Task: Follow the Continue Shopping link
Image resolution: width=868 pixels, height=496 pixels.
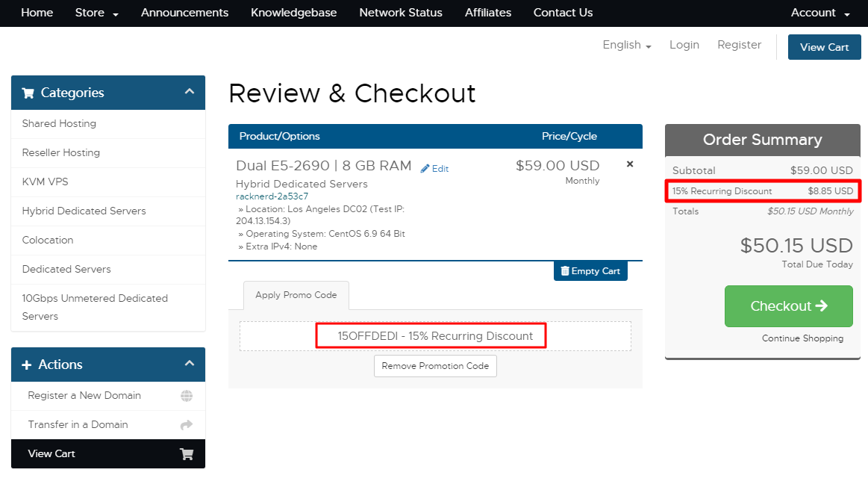Action: [802, 338]
